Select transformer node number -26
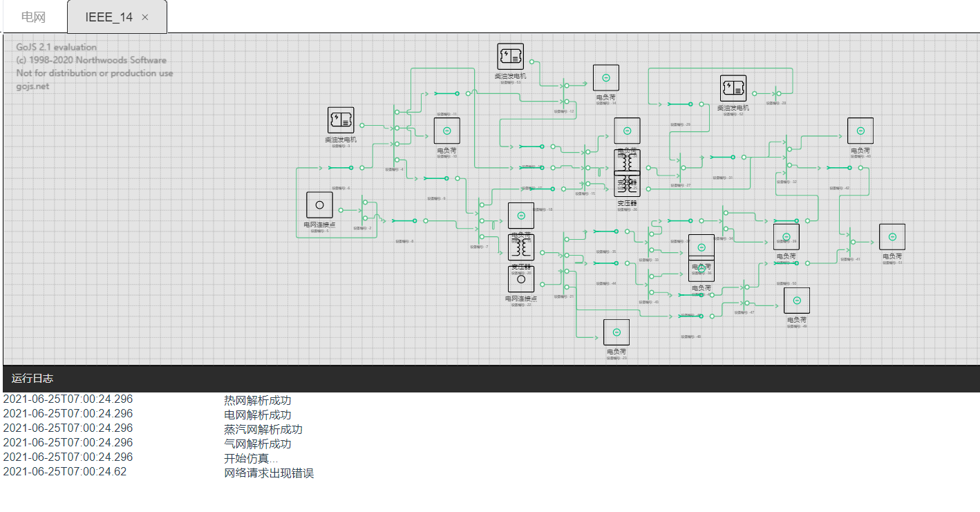980x512 pixels. 628,184
